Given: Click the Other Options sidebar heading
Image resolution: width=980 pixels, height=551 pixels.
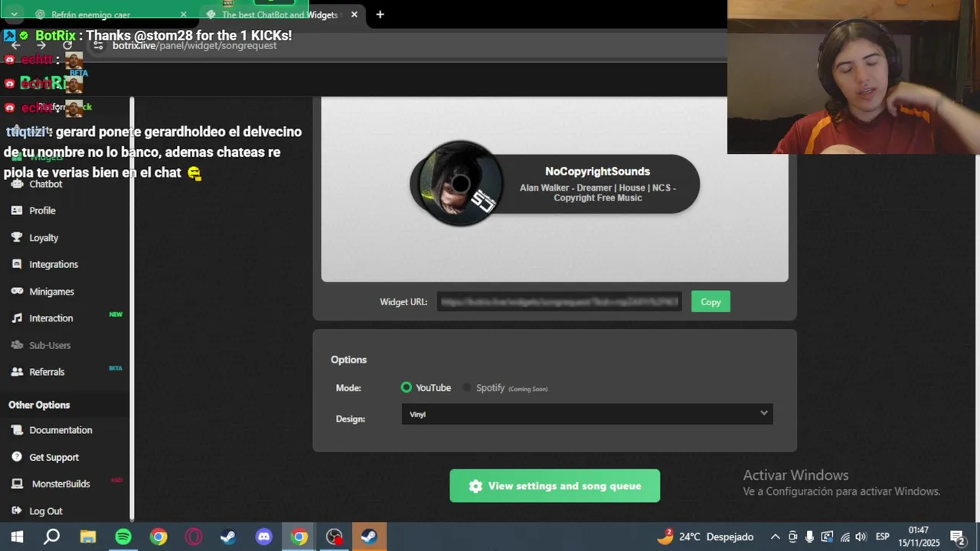Looking at the screenshot, I should (39, 405).
